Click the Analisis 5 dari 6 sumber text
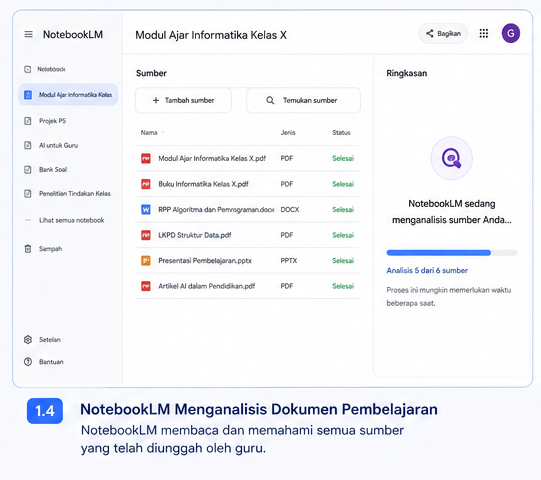 click(x=427, y=271)
